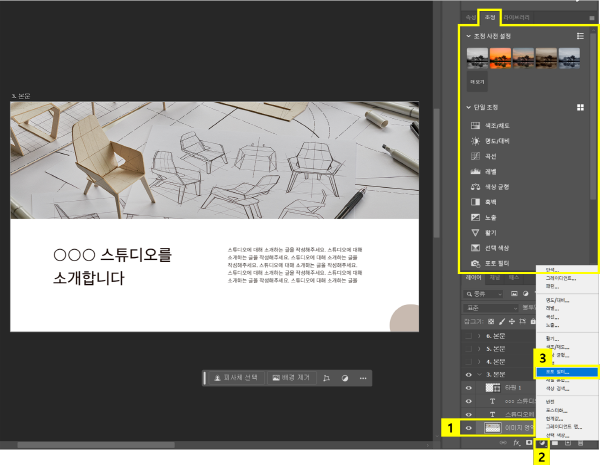Image resolution: width=600 pixels, height=472 pixels.
Task: Collapse the 조정 사전 설정 section
Action: click(x=468, y=36)
